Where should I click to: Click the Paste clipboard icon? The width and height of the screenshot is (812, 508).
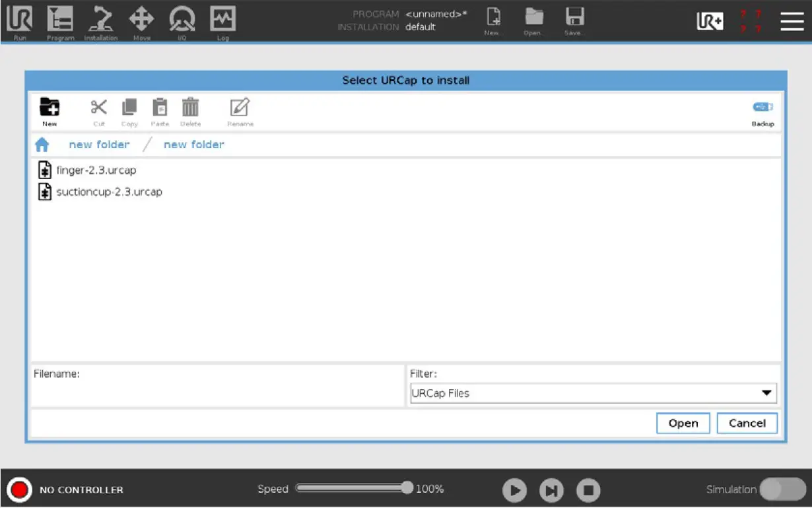(160, 112)
